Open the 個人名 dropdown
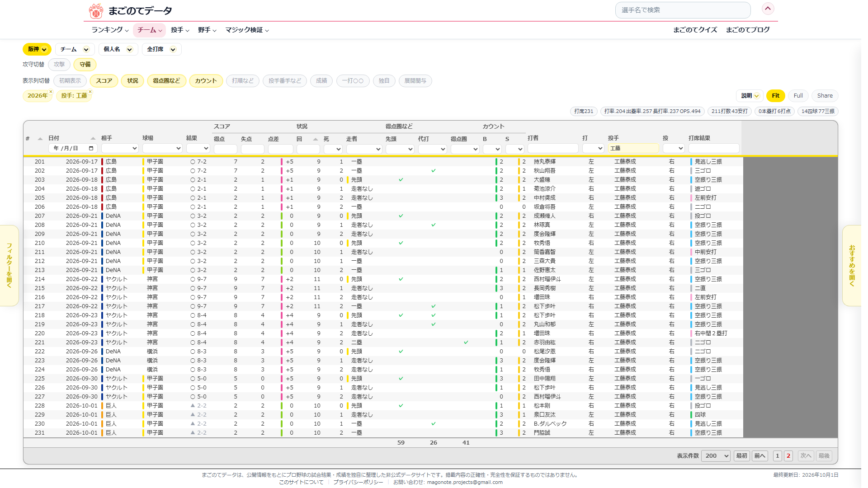The width and height of the screenshot is (868, 488). [118, 49]
